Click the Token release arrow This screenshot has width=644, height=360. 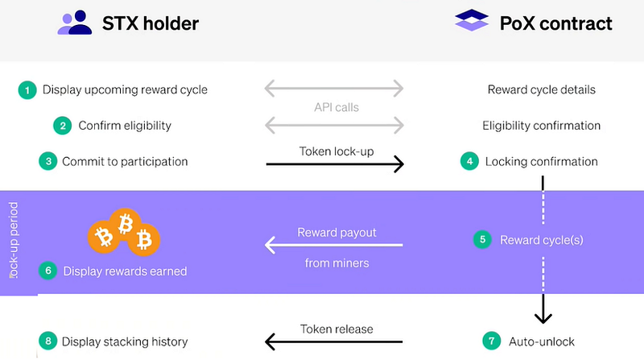coord(334,341)
